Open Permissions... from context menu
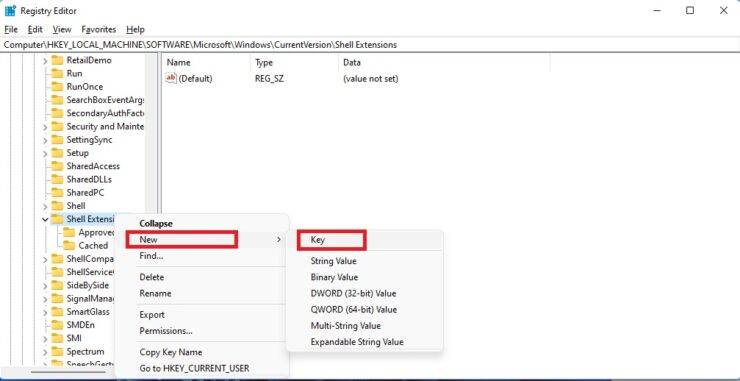This screenshot has width=740, height=381. point(166,331)
